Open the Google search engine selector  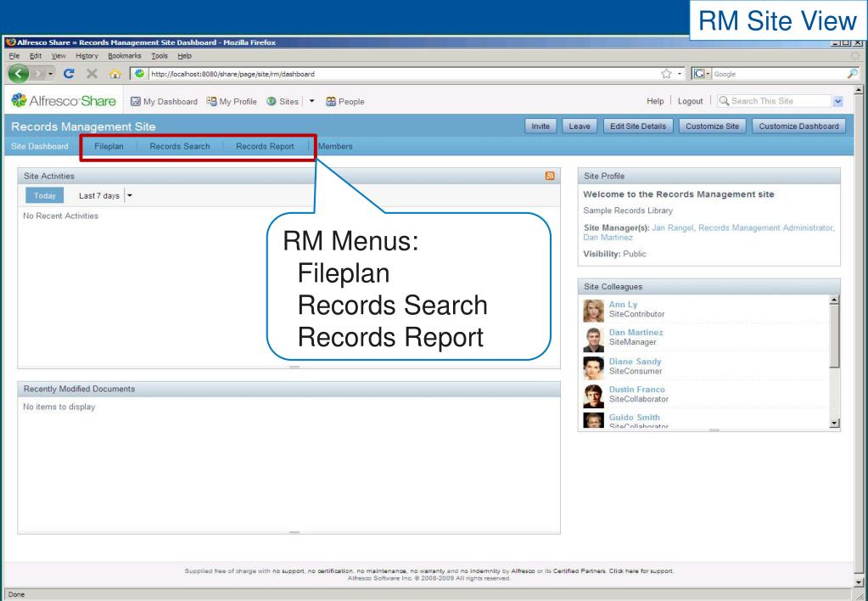702,73
